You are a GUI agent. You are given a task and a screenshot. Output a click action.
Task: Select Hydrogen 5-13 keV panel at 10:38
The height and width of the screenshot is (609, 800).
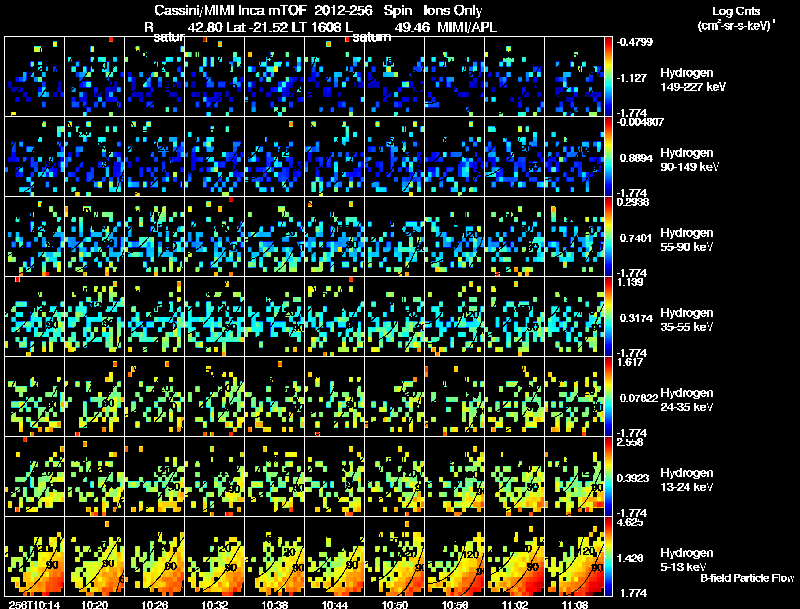(x=274, y=557)
